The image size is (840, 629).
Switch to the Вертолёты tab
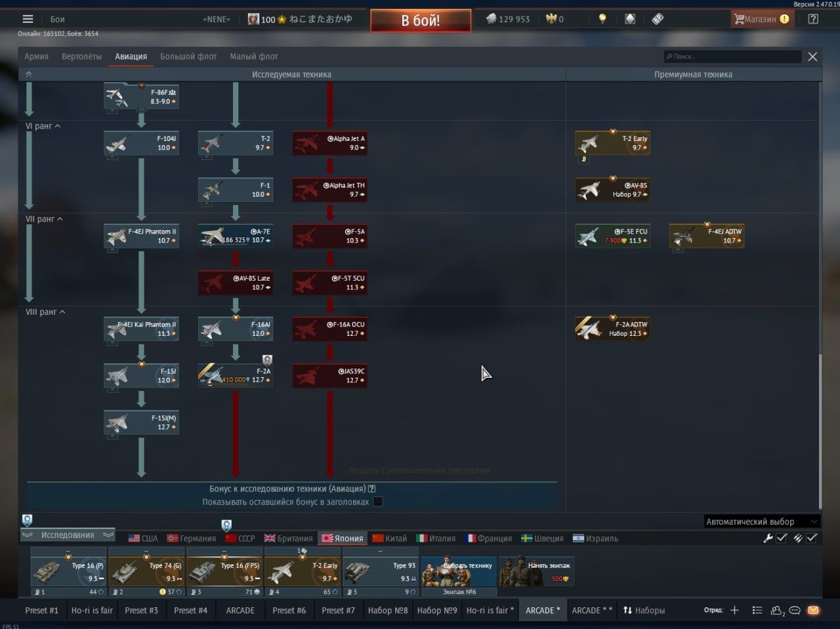click(x=81, y=56)
